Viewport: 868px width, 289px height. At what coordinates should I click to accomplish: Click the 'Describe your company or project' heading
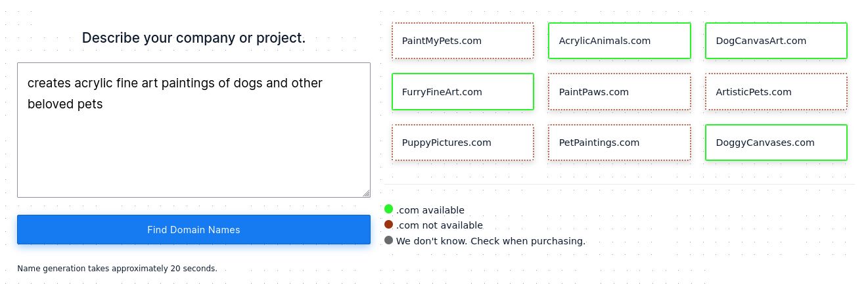(x=193, y=38)
